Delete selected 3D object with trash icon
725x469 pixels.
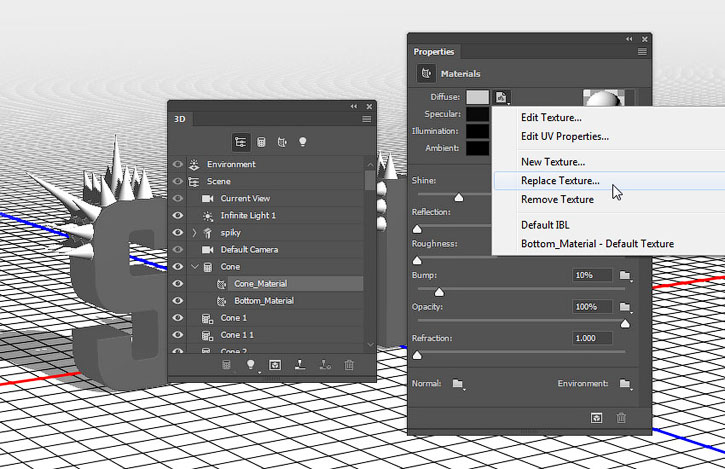(349, 365)
